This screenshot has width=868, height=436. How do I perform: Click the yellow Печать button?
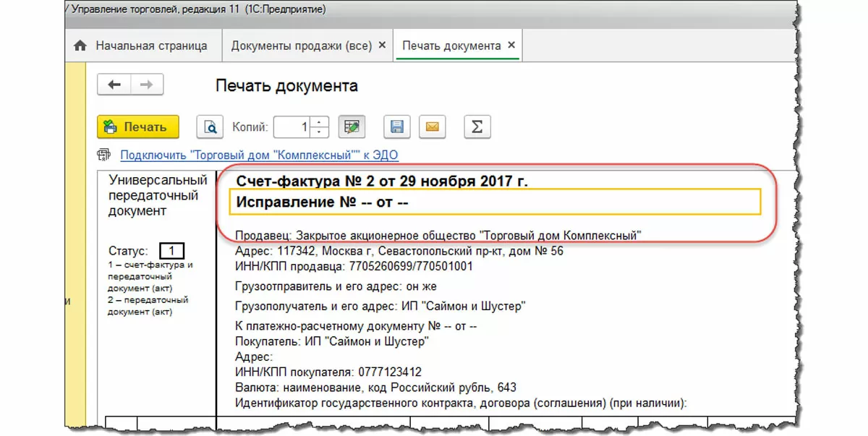(x=137, y=127)
